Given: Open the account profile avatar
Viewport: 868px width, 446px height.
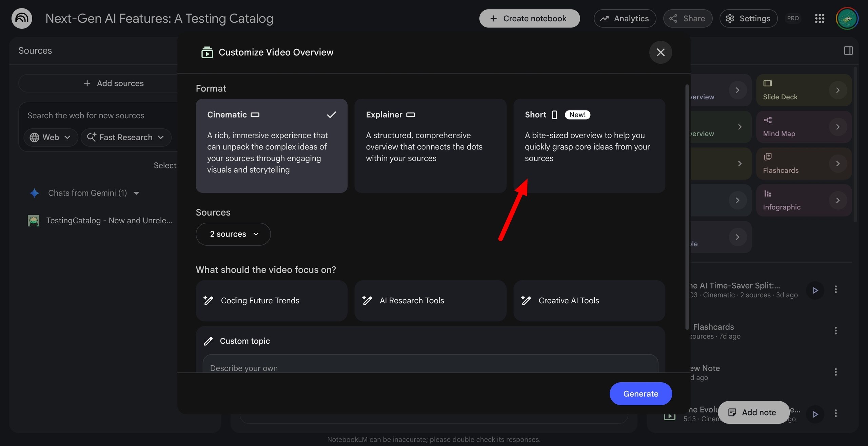Looking at the screenshot, I should 847,18.
